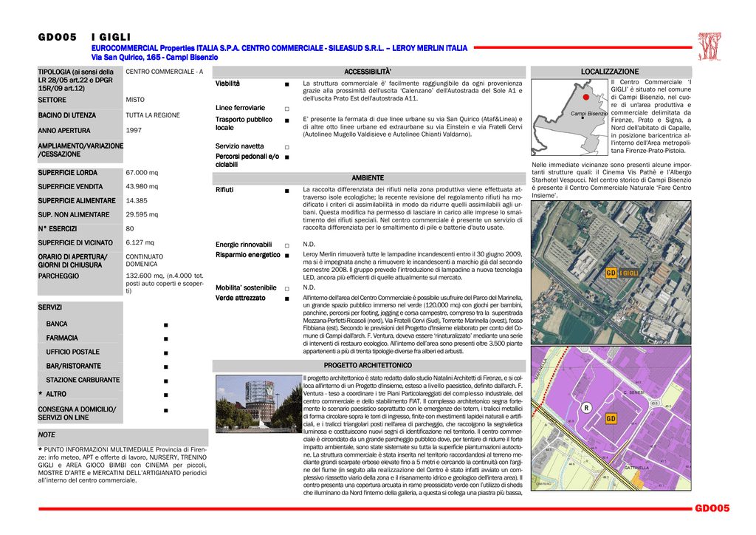Select the GD marker on the purple zoning map

tap(611, 418)
